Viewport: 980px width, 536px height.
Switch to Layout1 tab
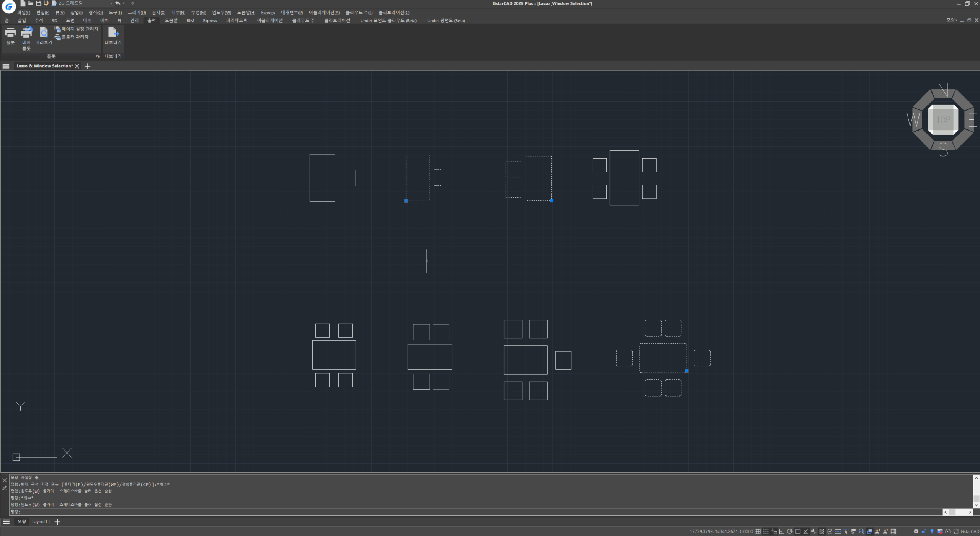[x=39, y=522]
